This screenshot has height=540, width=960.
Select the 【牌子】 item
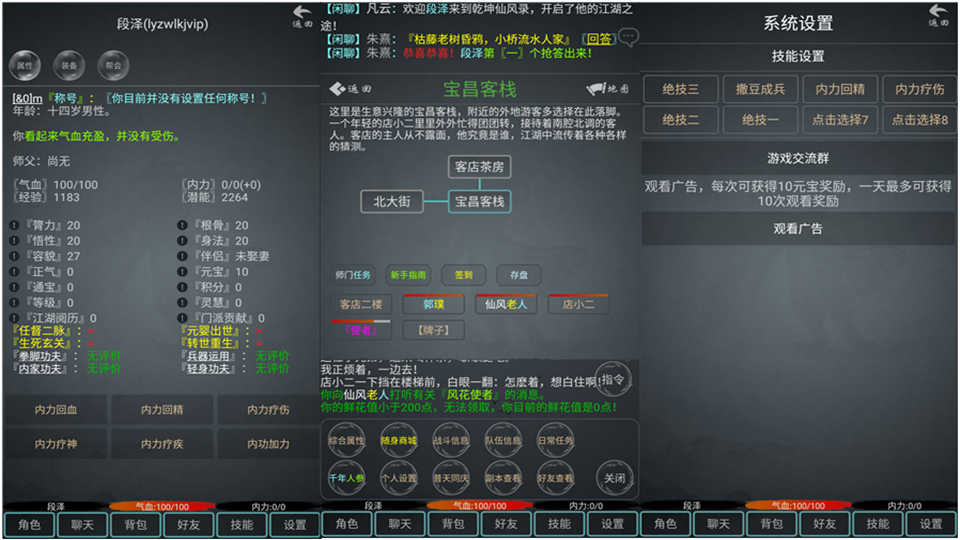click(x=433, y=331)
